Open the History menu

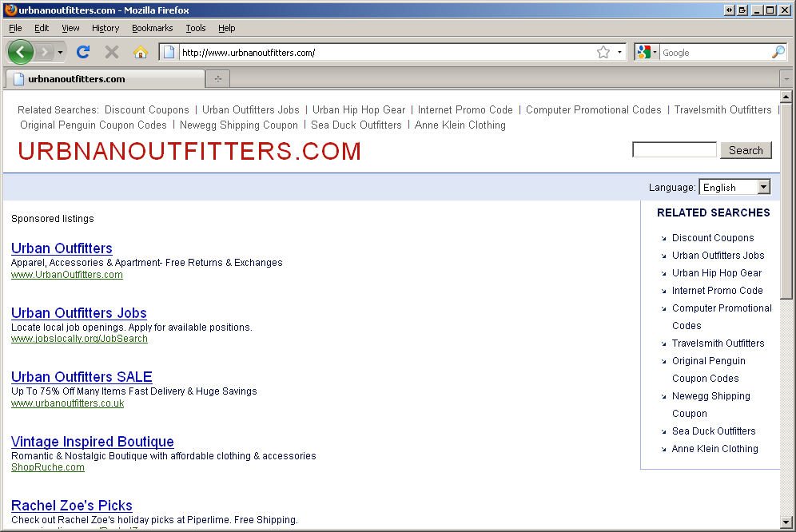pos(105,28)
